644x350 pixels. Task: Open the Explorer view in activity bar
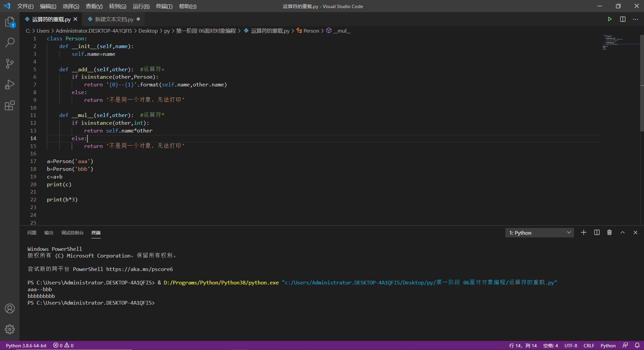coord(10,22)
